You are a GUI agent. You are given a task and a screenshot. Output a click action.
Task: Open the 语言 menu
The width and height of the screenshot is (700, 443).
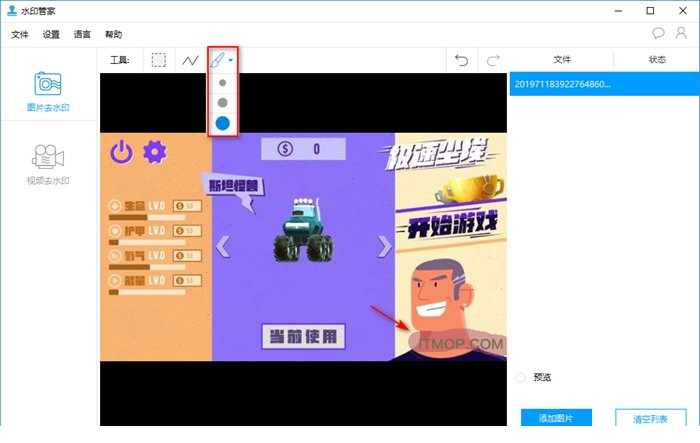click(82, 34)
